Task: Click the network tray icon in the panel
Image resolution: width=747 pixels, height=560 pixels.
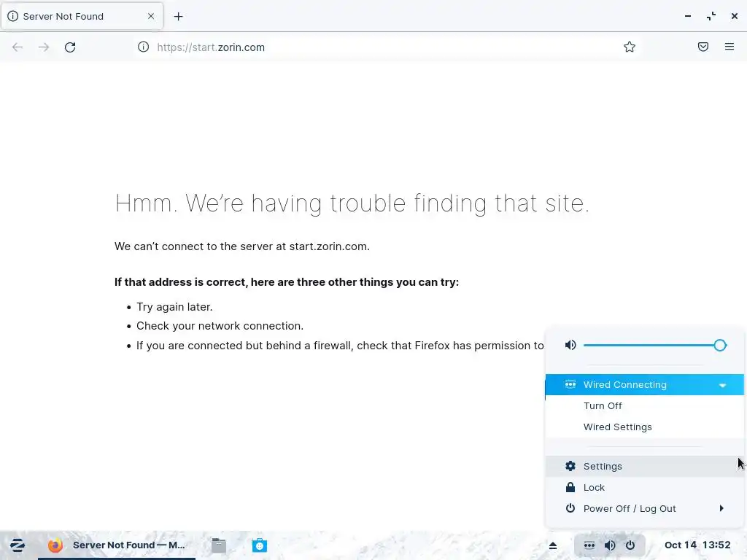Action: 589,545
